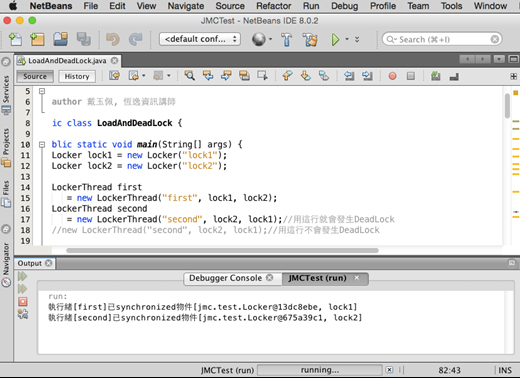
Task: Open the default config dropdown
Action: click(x=200, y=39)
